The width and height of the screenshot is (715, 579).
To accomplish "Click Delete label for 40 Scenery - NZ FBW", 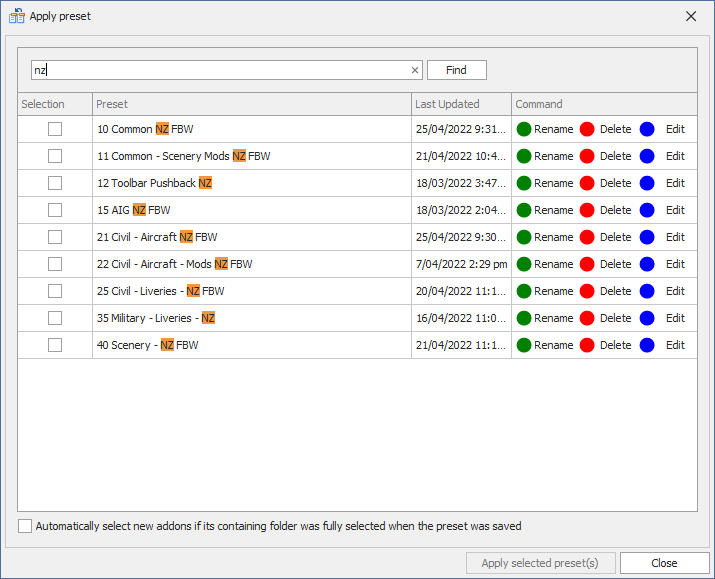I will (616, 345).
